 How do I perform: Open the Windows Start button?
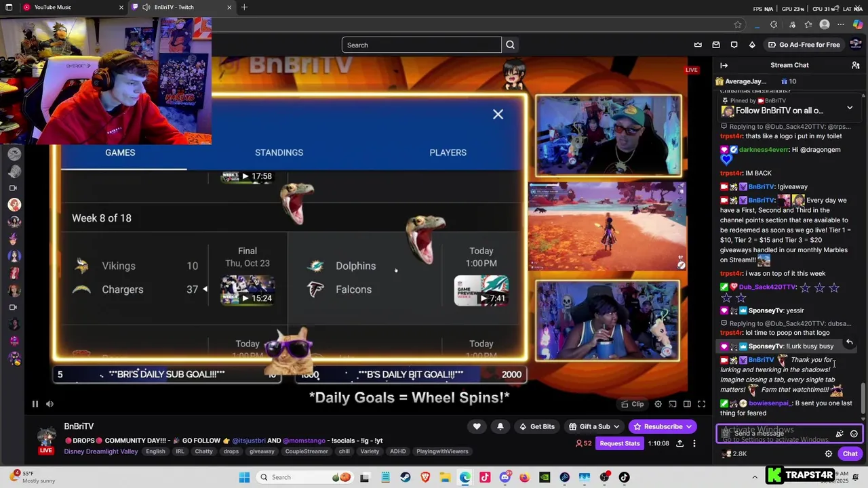point(245,477)
